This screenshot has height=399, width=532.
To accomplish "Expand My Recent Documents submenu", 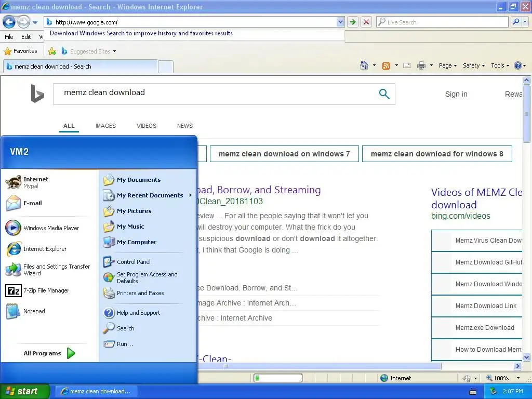I will (148, 195).
